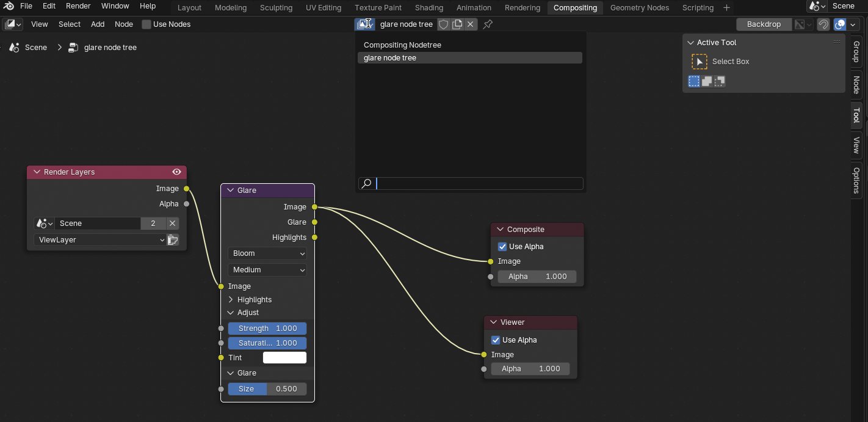The image size is (868, 422).
Task: Open the File menu
Action: click(26, 6)
